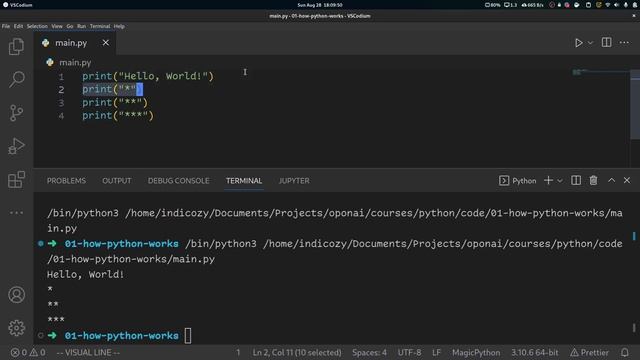Close the main.py editor tab
640x360 pixels.
point(106,42)
